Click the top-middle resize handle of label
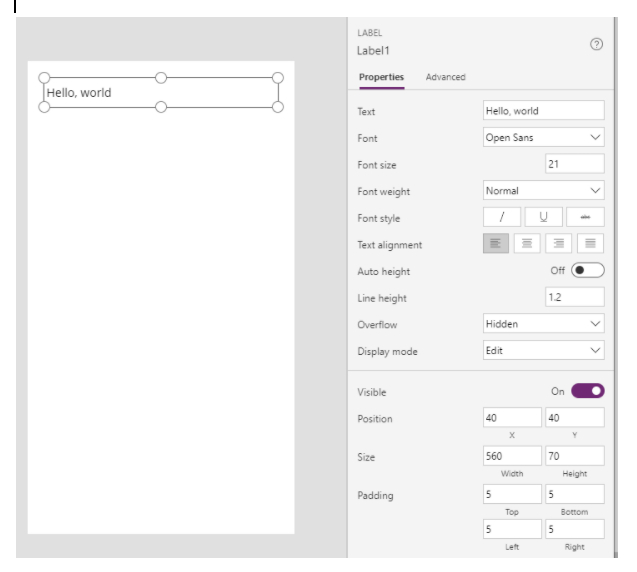This screenshot has height=572, width=637. click(161, 78)
